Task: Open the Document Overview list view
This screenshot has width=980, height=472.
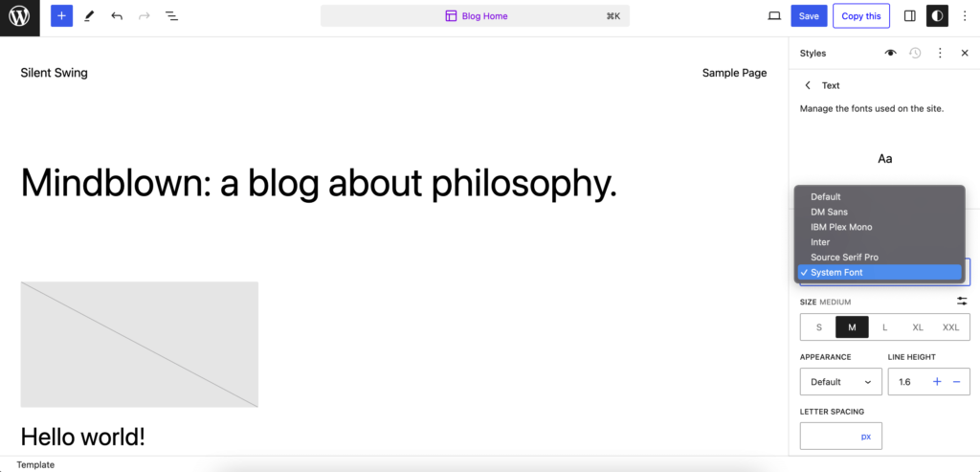Action: [x=171, y=16]
